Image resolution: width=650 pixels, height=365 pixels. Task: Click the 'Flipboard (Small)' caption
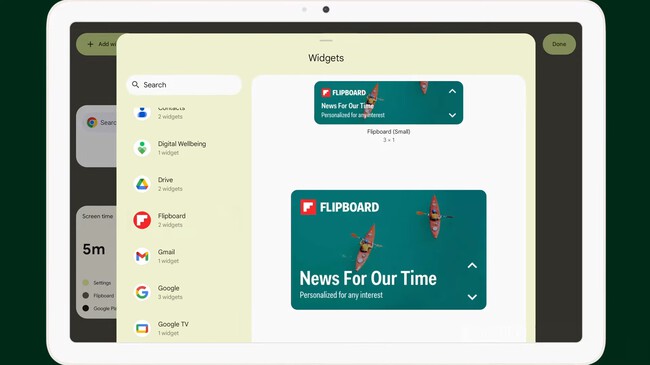point(388,131)
